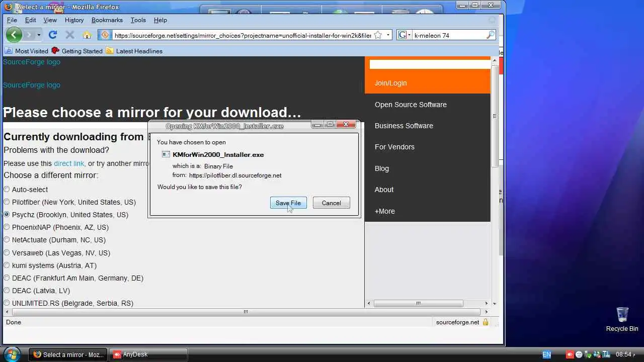Click the Firefox logo in the title bar
Viewport: 644px width, 362px height.
9,7
